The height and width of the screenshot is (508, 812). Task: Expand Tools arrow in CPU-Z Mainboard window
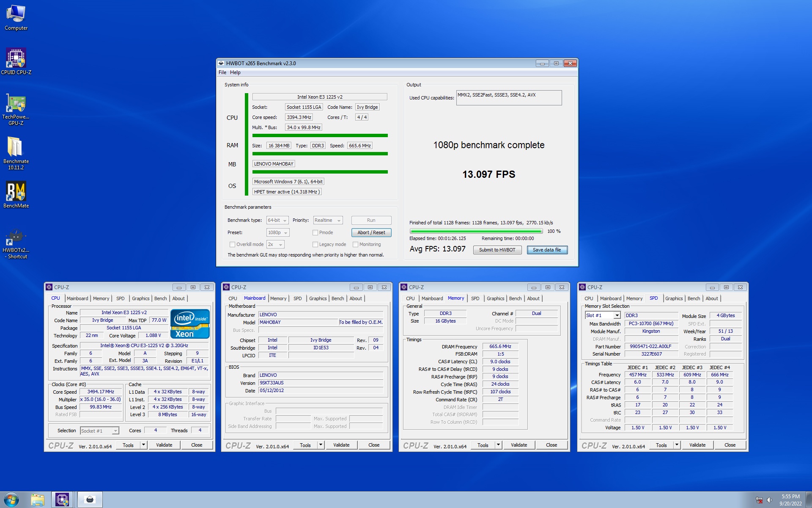321,445
